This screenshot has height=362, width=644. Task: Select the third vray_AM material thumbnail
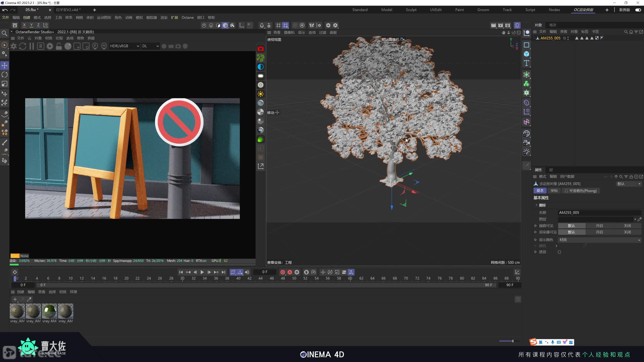pyautogui.click(x=49, y=311)
